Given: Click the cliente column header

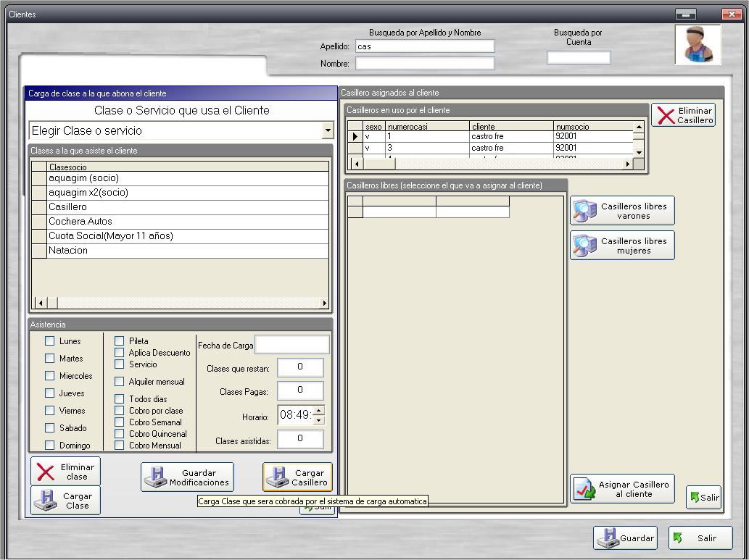Looking at the screenshot, I should (512, 127).
